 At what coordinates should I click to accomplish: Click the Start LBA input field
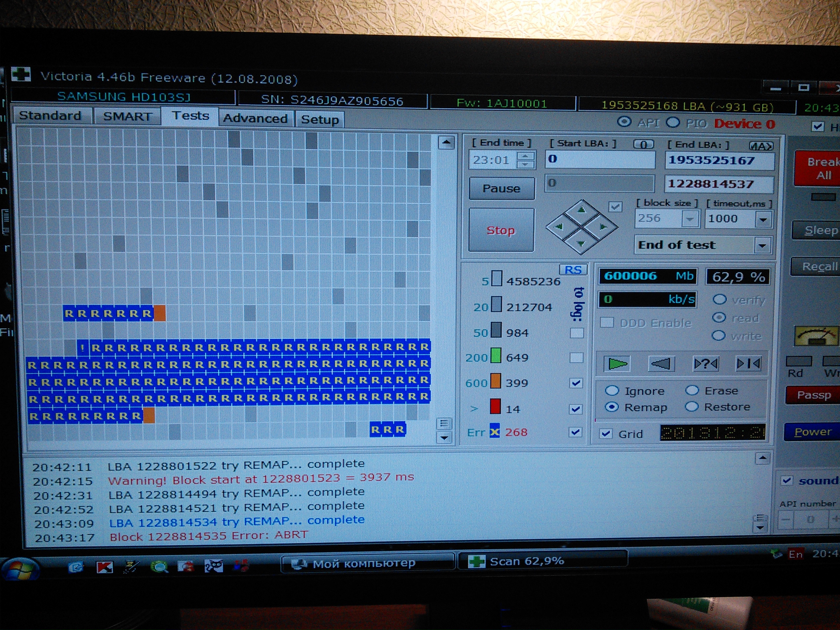(601, 159)
